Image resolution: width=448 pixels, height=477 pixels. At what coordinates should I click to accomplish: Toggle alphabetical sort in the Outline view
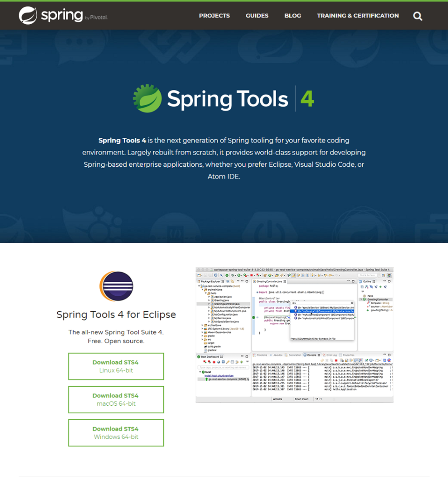(367, 287)
